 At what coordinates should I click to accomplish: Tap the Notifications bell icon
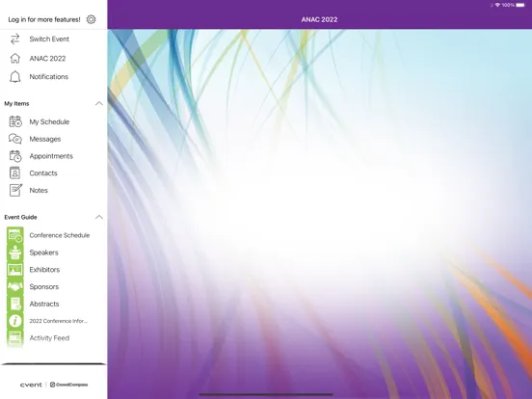pos(14,77)
